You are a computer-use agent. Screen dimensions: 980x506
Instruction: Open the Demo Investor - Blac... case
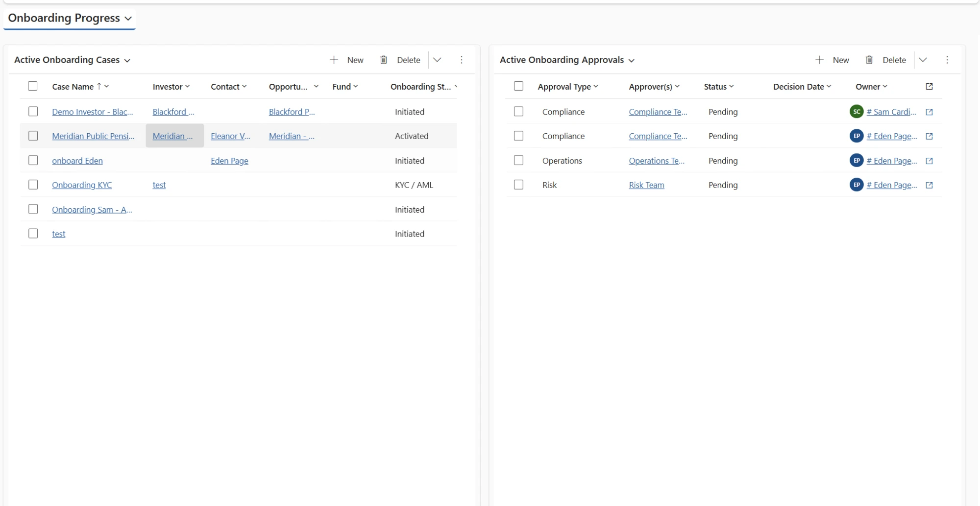(93, 112)
